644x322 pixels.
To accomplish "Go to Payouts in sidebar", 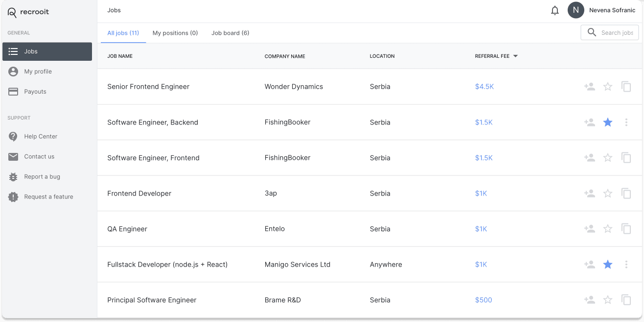I will pyautogui.click(x=35, y=92).
